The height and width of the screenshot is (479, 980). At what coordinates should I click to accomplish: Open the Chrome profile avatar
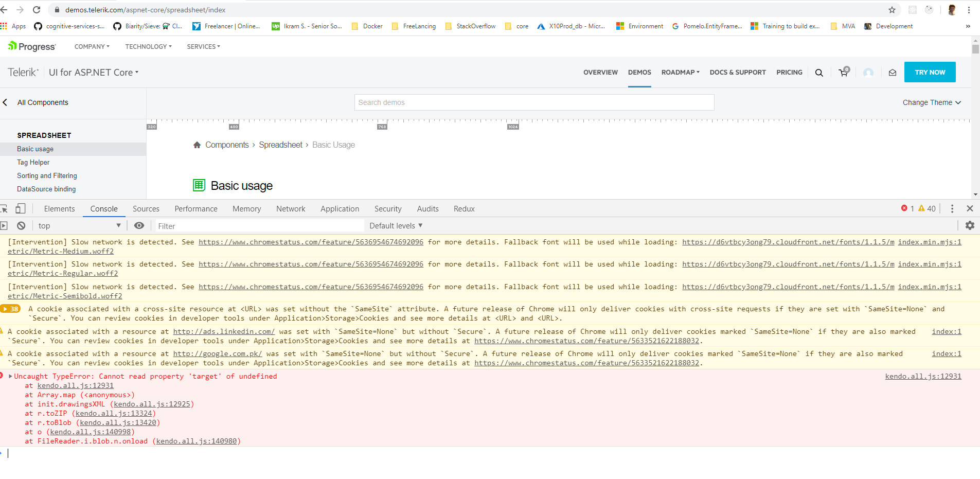[952, 10]
